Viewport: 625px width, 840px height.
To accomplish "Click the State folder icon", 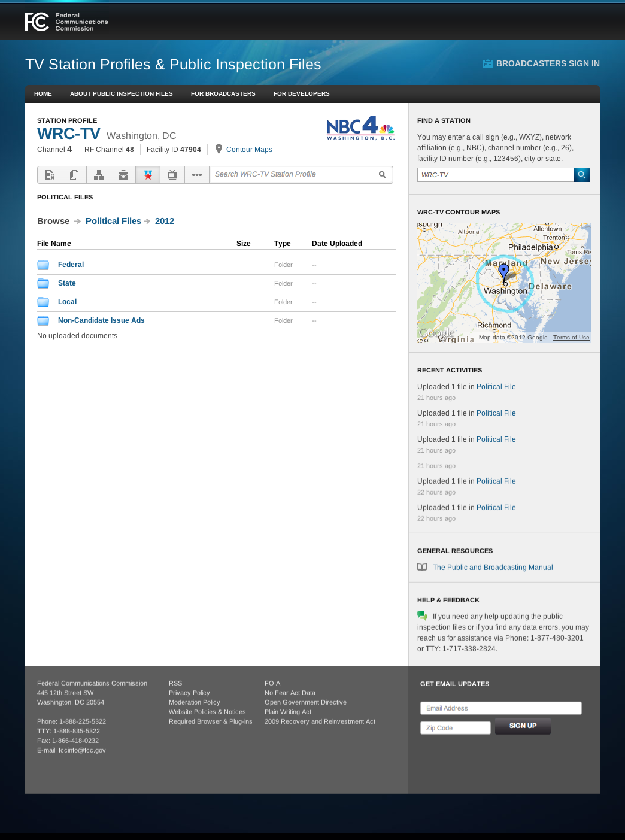I will (43, 283).
